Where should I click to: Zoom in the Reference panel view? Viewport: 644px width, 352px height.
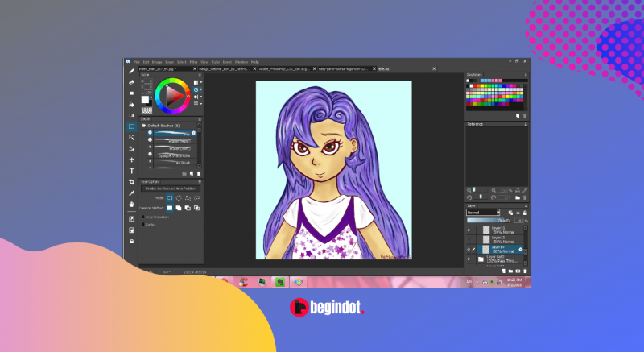coord(493,191)
